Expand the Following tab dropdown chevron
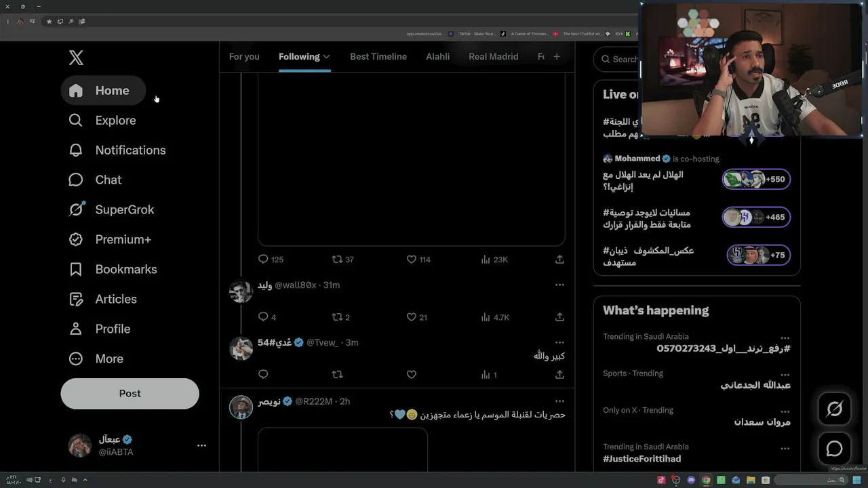 coord(326,57)
